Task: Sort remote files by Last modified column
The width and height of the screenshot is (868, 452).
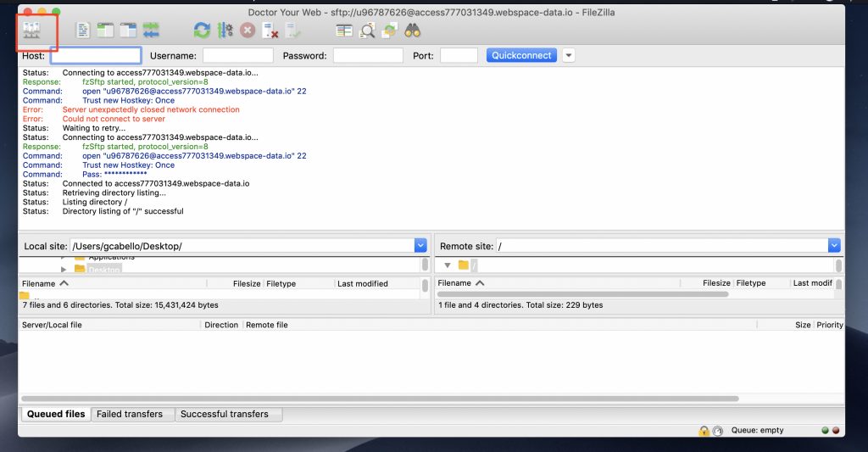Action: [812, 283]
